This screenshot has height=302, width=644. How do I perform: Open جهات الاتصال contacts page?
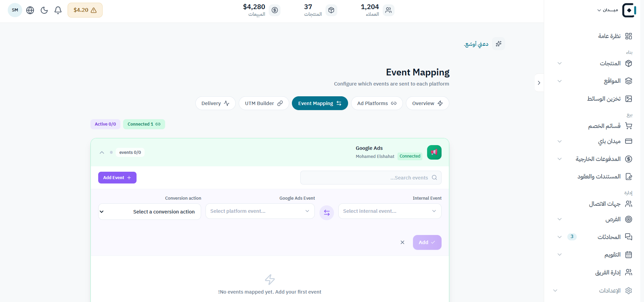point(610,204)
